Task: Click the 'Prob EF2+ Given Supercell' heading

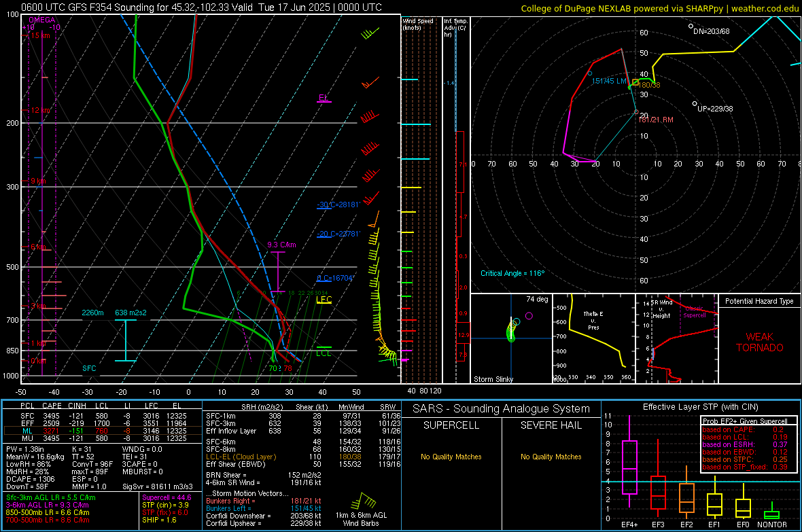Action: click(x=745, y=421)
